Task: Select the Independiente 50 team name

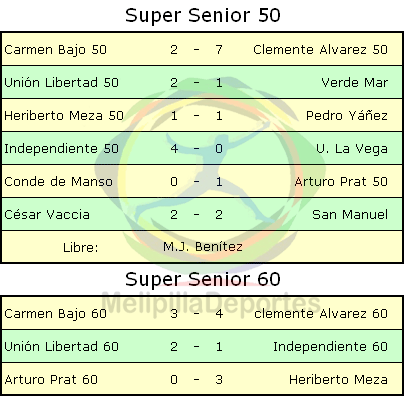Action: coord(61,149)
